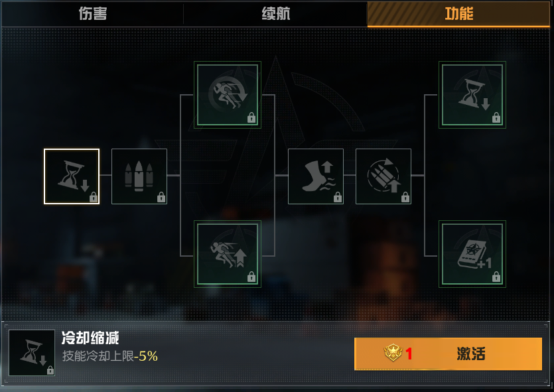This screenshot has width=554, height=392.
Task: Click the 冷却缩减 preview thumbnail at bottom left
Action: point(32,353)
